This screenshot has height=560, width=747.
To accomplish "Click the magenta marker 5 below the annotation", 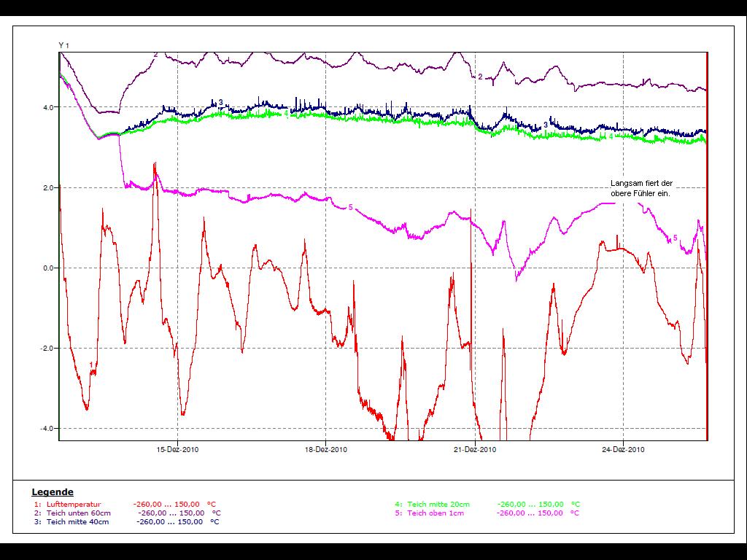I will pos(675,238).
